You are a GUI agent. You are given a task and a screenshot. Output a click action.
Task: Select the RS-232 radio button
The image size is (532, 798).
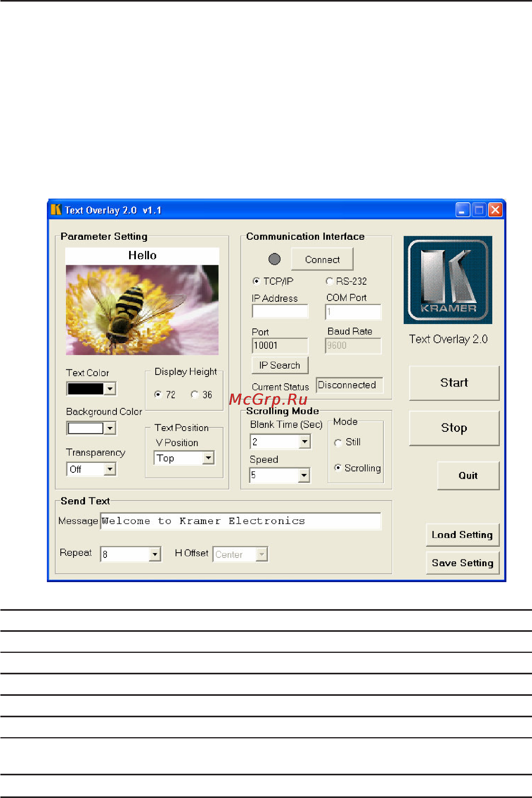329,281
